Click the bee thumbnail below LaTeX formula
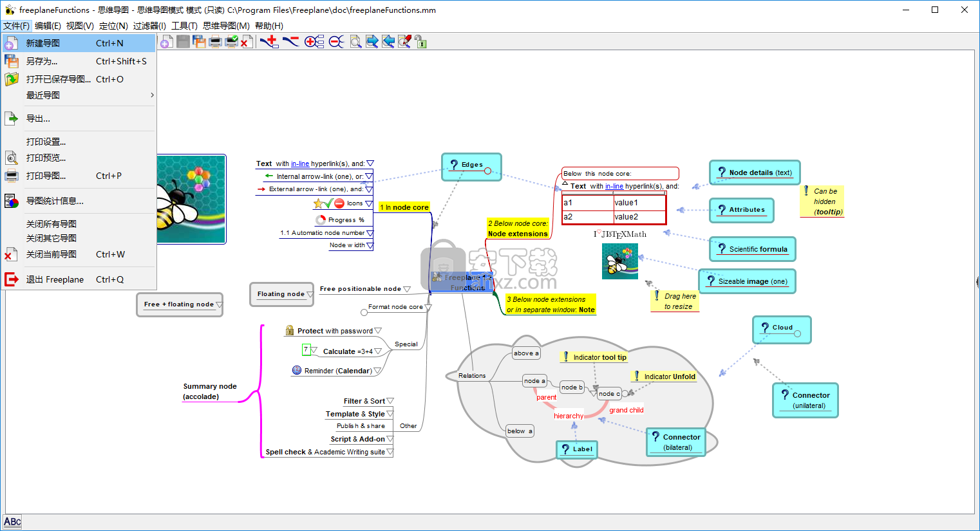 click(619, 261)
